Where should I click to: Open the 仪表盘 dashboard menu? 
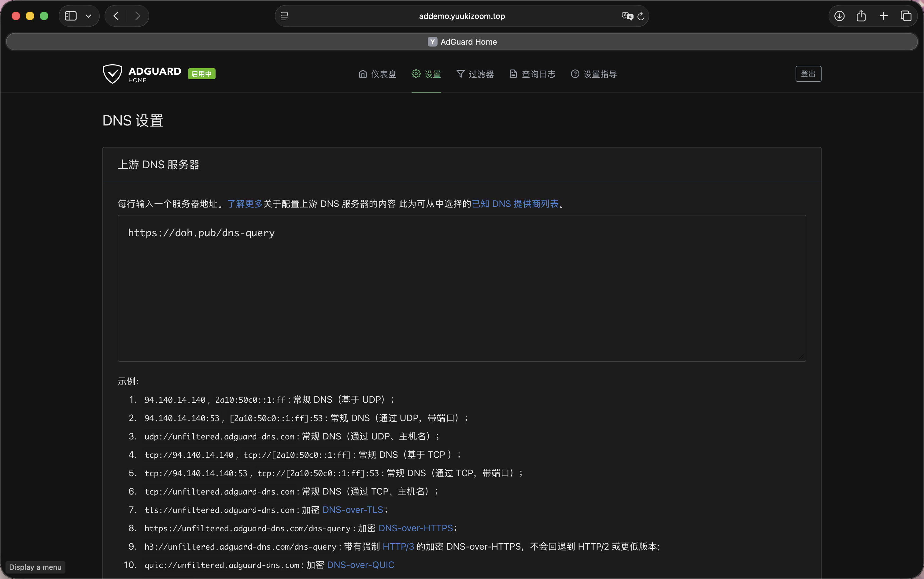point(377,74)
